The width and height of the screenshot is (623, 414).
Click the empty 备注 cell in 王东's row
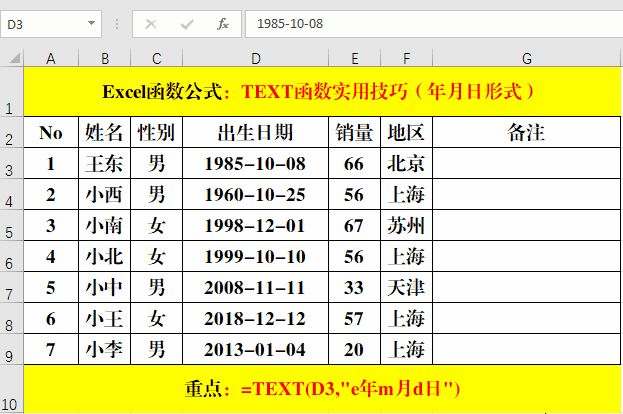point(526,163)
